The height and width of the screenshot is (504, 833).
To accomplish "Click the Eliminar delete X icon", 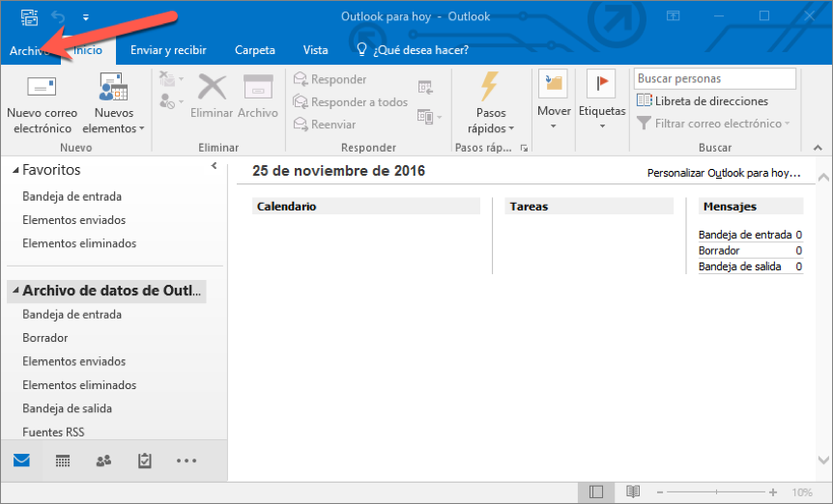I will [212, 96].
